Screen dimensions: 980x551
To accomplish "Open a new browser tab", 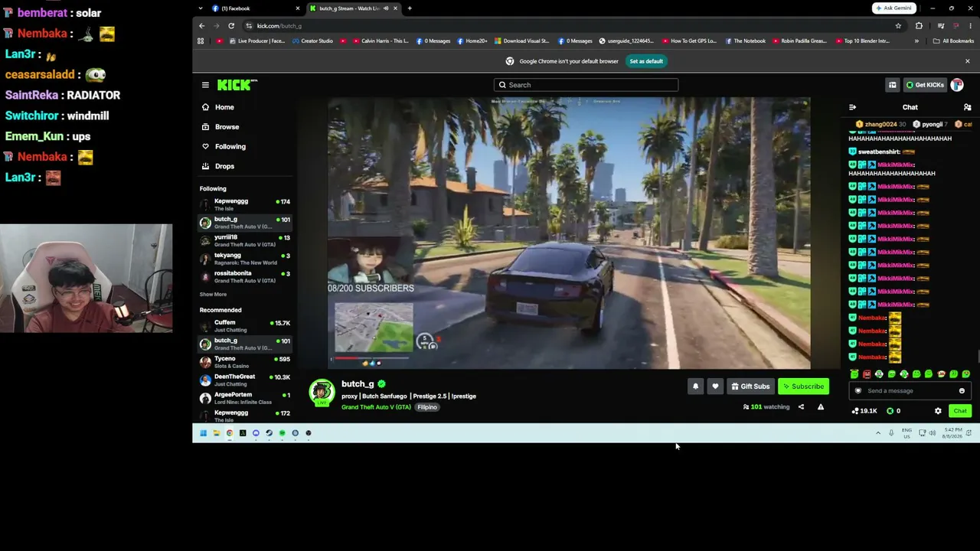I will tap(410, 8).
